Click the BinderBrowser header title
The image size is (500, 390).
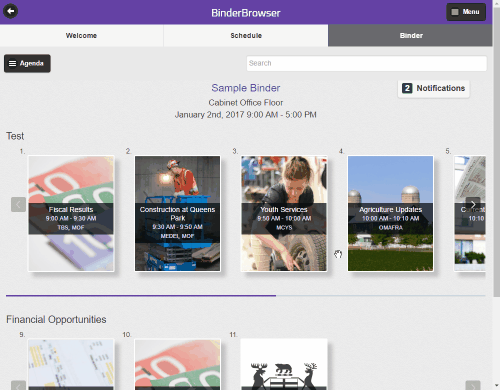tap(246, 13)
